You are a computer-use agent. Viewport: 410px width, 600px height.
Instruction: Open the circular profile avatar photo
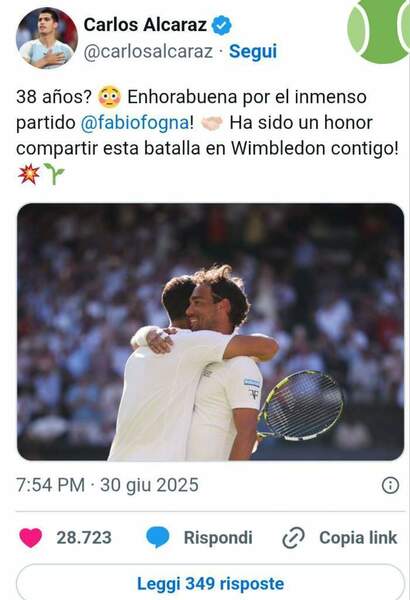47,38
